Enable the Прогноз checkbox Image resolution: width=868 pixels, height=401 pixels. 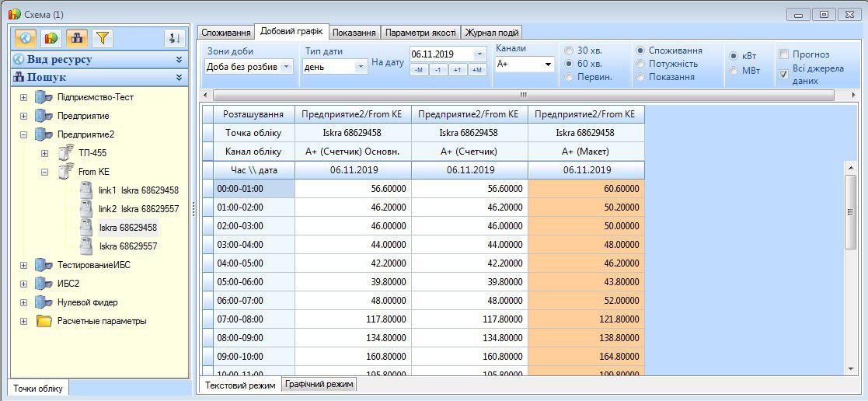(784, 54)
